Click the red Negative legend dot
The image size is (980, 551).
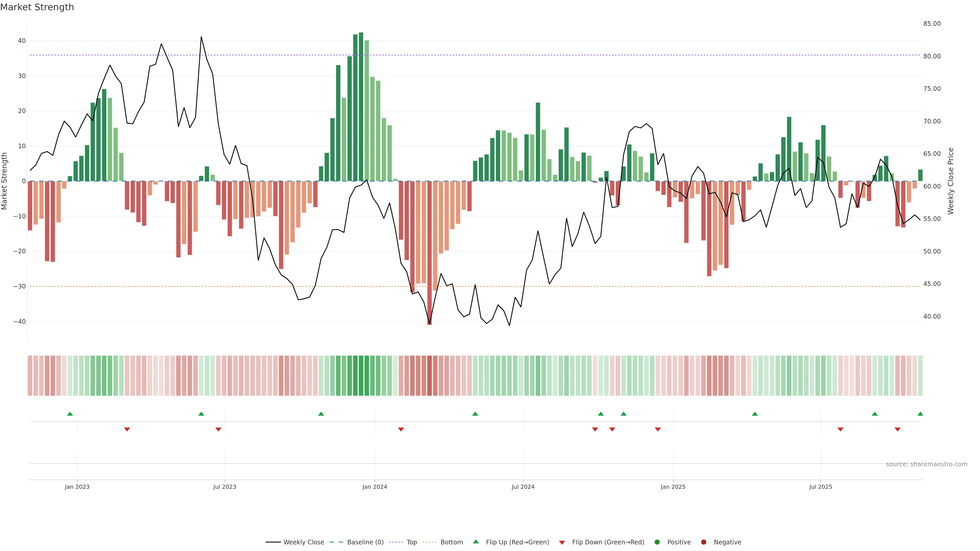click(x=703, y=542)
